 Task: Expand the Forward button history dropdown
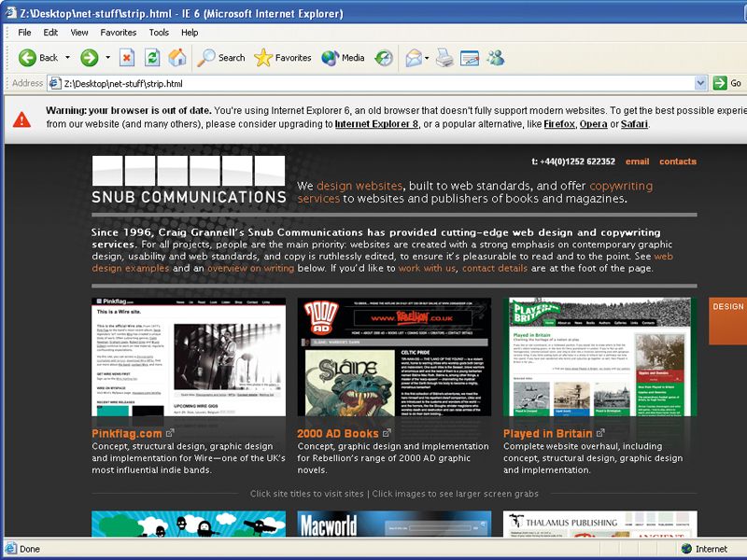[107, 58]
